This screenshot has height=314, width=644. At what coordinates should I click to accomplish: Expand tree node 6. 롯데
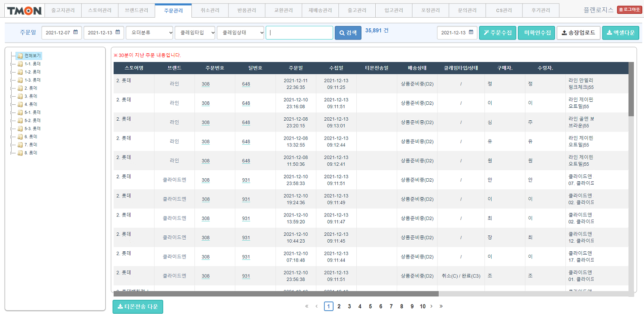click(12, 137)
